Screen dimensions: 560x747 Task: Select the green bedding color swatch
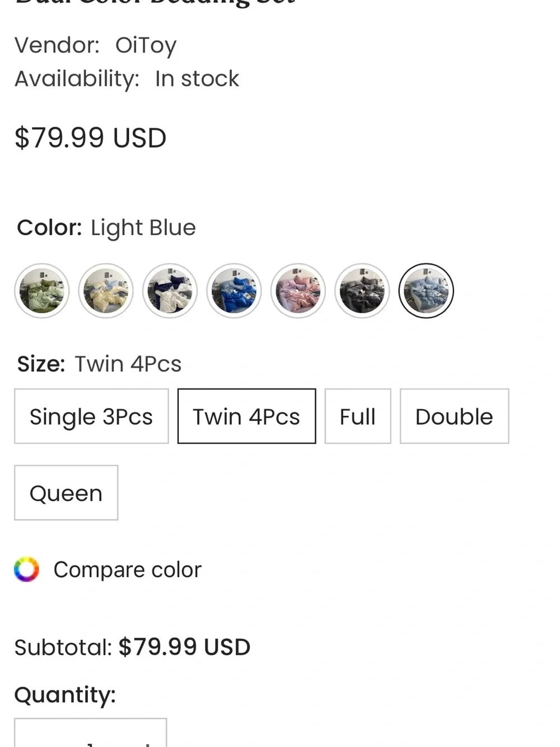tap(42, 291)
